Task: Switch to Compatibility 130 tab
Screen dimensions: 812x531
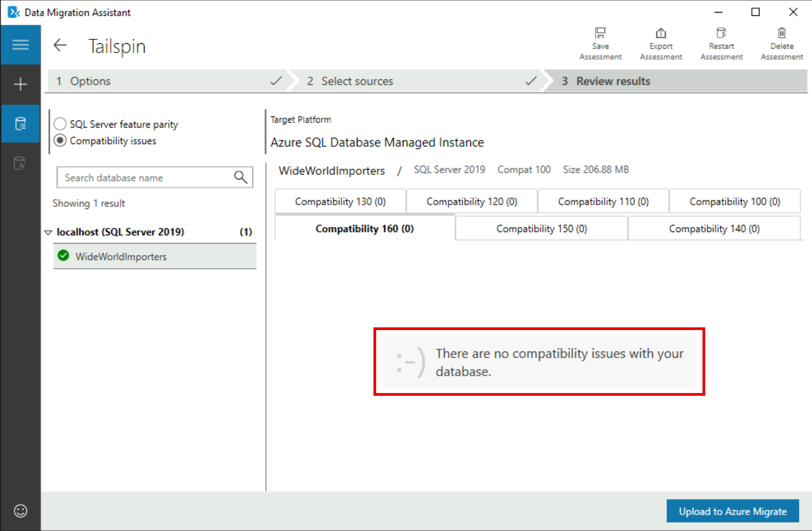Action: coord(340,201)
